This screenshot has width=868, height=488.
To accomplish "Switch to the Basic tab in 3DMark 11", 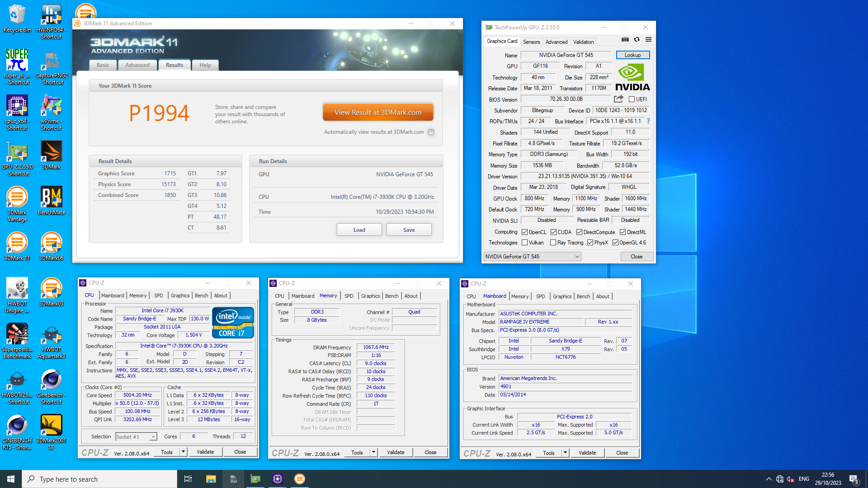I will coord(103,65).
